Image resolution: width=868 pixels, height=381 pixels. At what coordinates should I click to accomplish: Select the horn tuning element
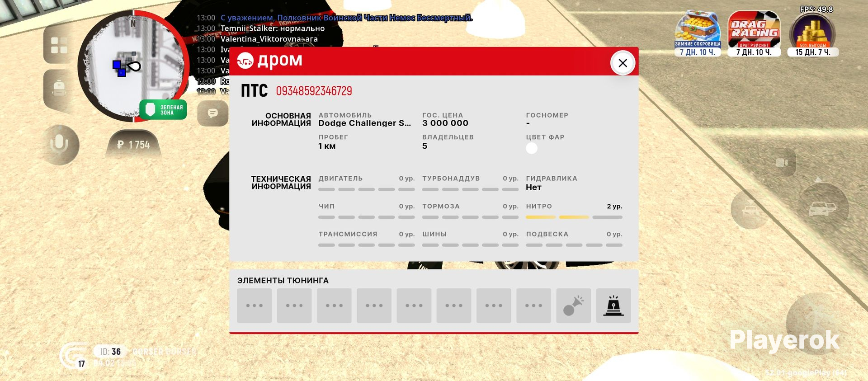pos(574,306)
